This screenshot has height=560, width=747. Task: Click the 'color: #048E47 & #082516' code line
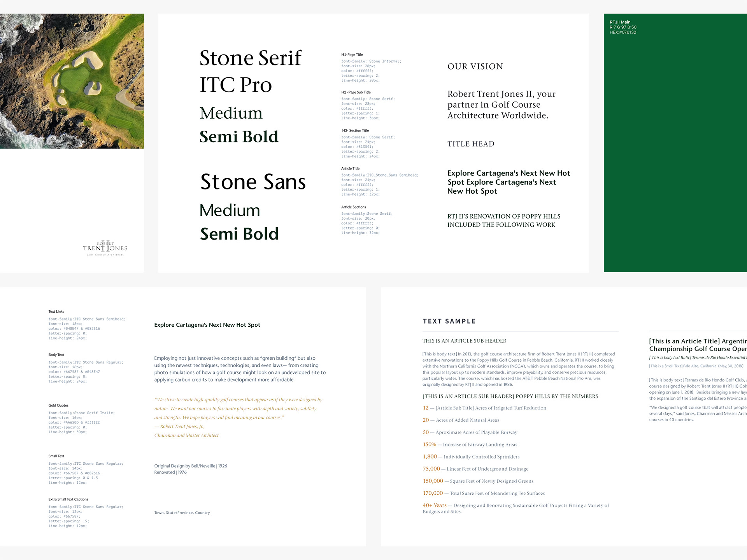click(74, 329)
